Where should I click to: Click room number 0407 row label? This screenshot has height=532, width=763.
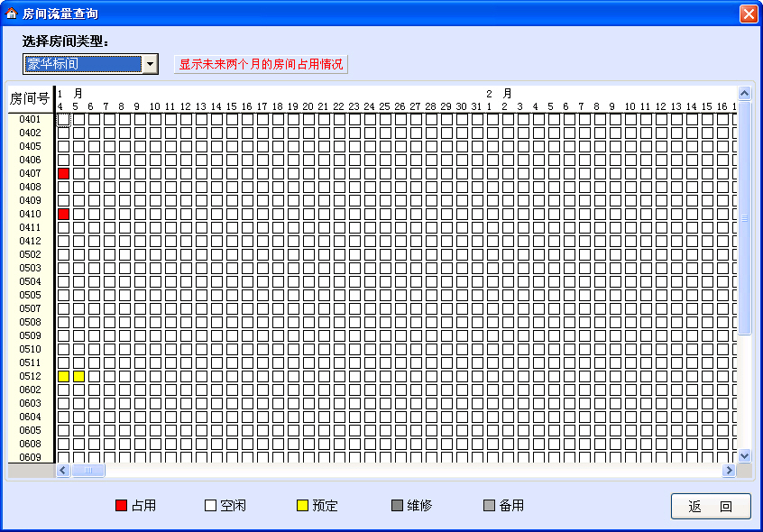pos(30,174)
